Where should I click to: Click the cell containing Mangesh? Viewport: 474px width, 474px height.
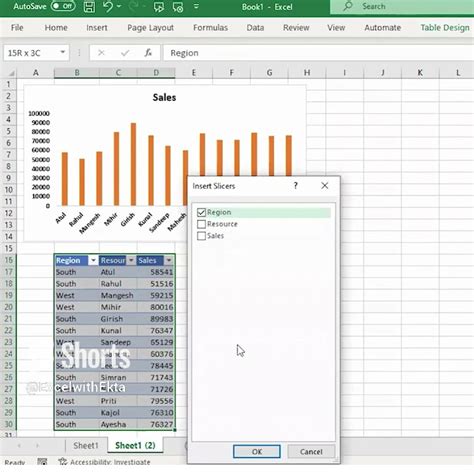coord(118,295)
